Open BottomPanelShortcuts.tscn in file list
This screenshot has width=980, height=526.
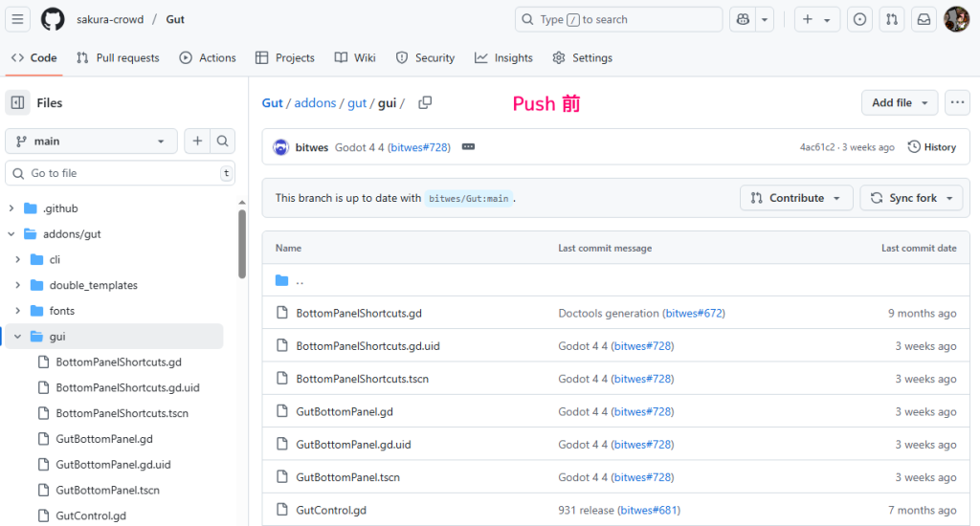coord(362,379)
